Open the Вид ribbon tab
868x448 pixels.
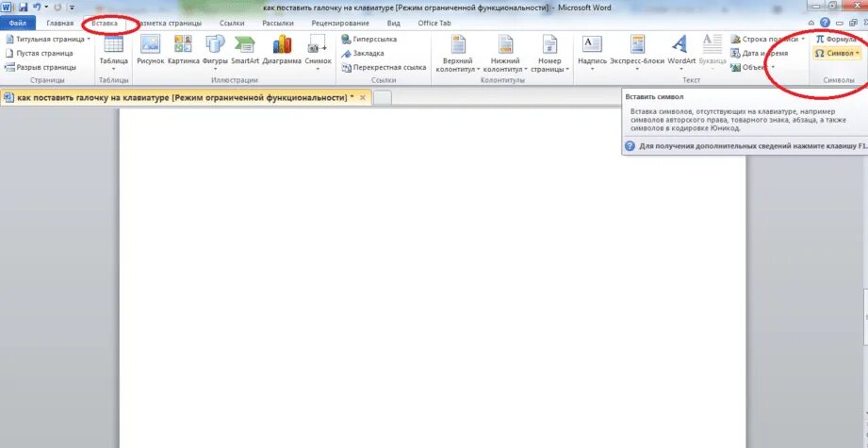tap(394, 24)
